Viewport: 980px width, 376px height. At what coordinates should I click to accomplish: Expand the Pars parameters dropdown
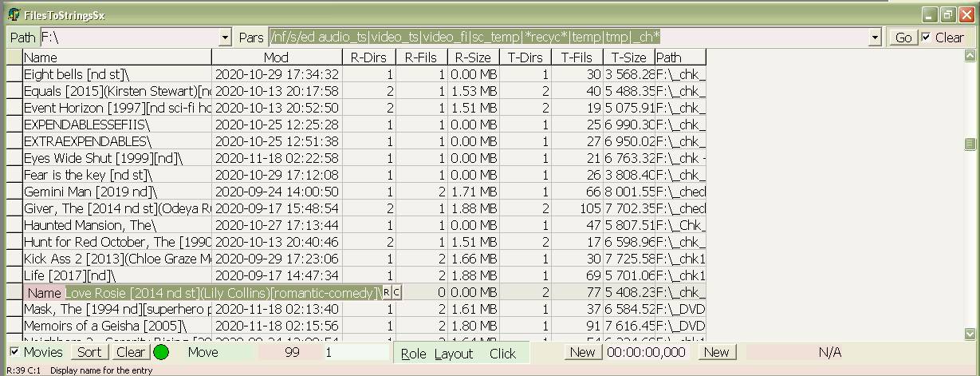(x=875, y=38)
